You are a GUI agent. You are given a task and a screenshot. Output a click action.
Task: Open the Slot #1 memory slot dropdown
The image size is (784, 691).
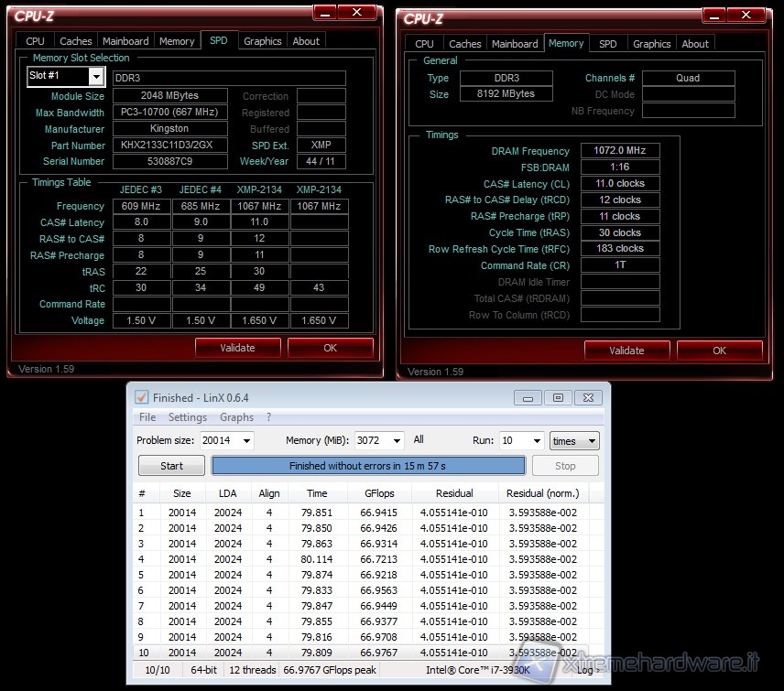(x=97, y=77)
